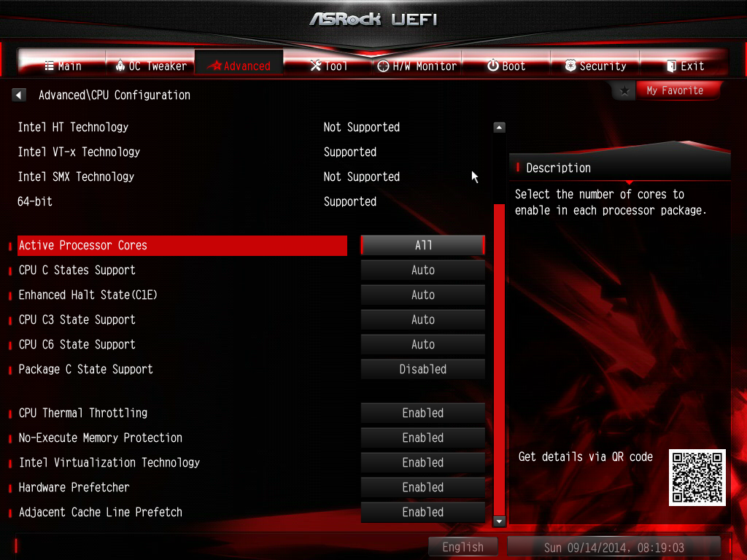
Task: Click the English language button
Action: point(462,547)
